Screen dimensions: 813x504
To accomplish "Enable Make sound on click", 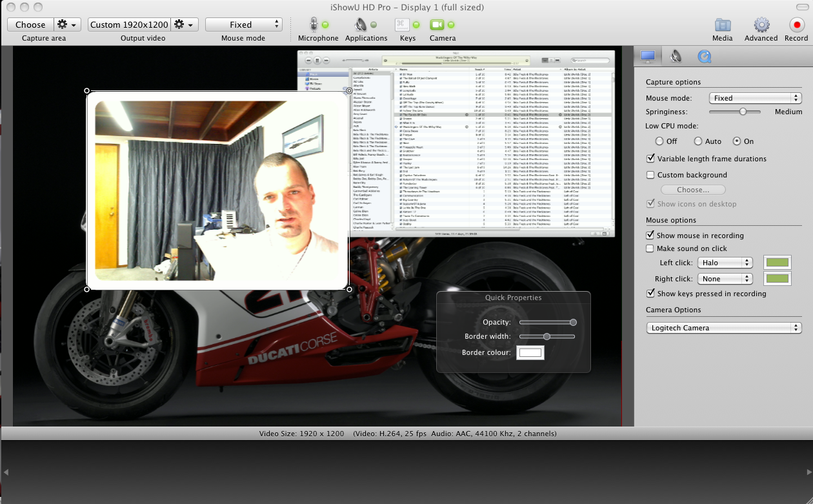I will coord(650,248).
